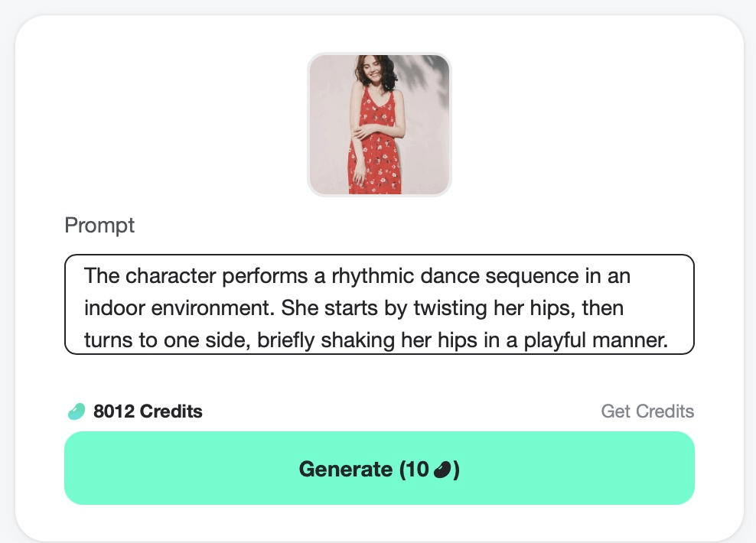Click the red floral dress in thumbnail
This screenshot has width=756, height=543.
376,153
